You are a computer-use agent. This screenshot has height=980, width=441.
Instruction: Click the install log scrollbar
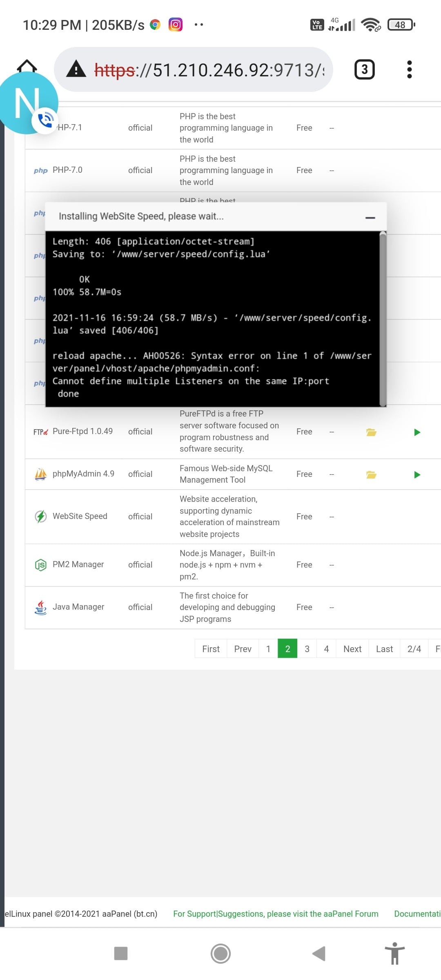(x=383, y=319)
